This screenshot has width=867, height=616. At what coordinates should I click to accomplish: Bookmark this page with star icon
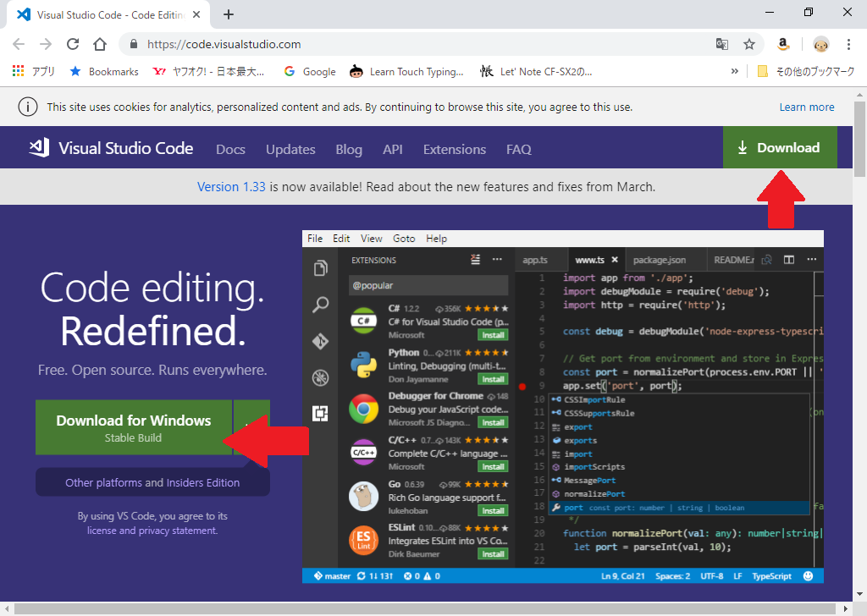click(x=749, y=44)
